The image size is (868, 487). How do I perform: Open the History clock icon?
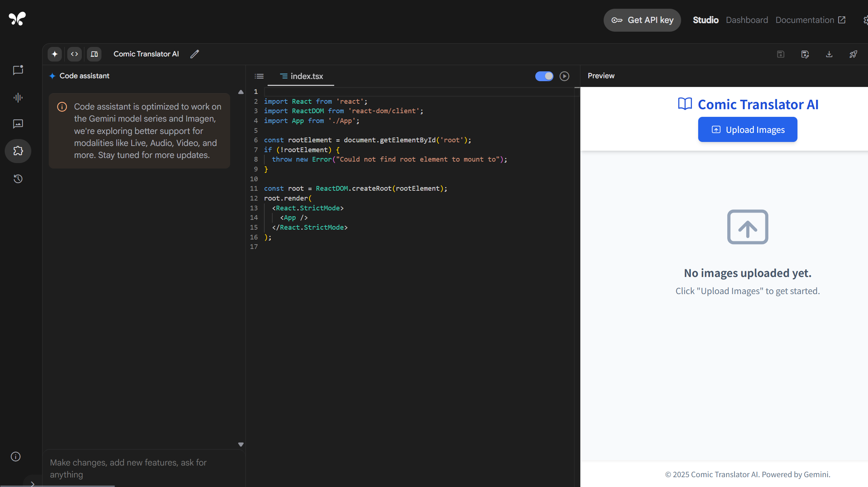18,179
